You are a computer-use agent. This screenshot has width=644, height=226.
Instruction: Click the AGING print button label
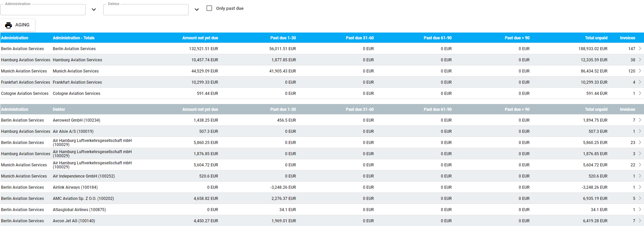[22, 25]
